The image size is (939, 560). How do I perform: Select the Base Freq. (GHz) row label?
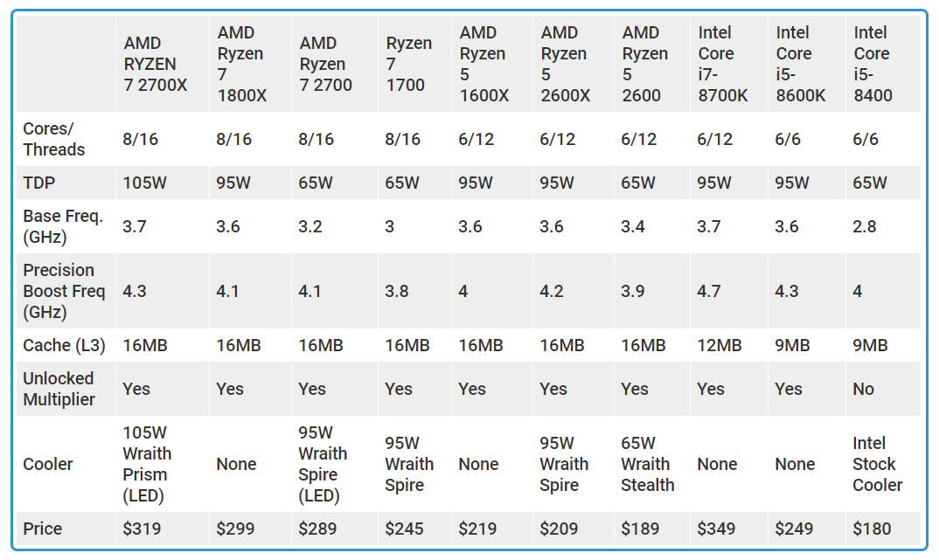click(63, 226)
